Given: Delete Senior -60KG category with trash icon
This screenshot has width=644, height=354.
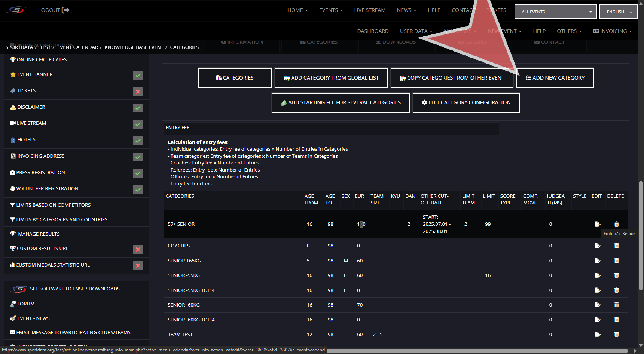Looking at the screenshot, I should click(616, 305).
